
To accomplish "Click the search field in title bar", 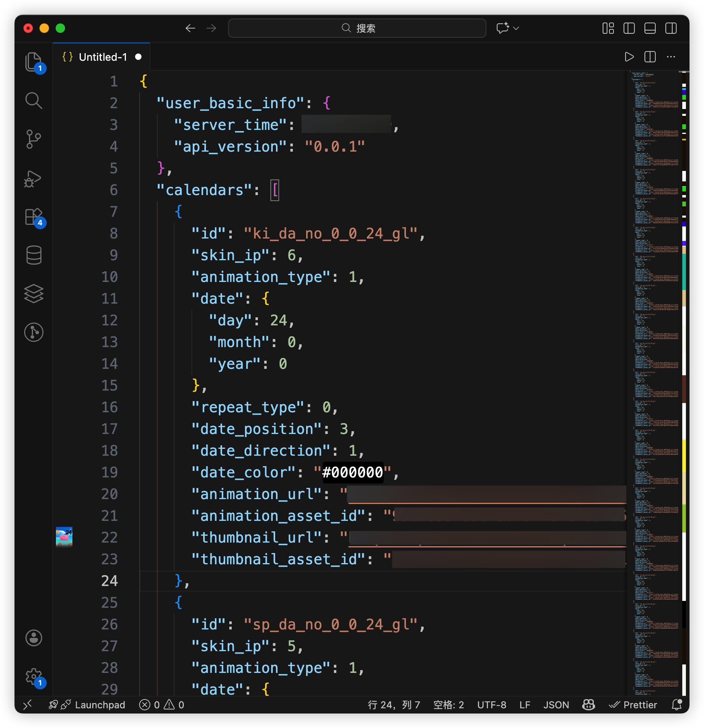I will 357,28.
